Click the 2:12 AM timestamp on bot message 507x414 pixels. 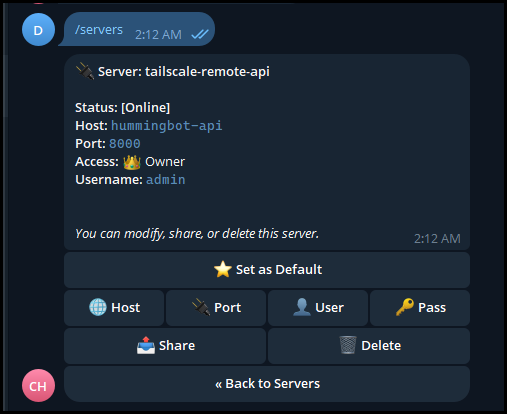point(437,239)
